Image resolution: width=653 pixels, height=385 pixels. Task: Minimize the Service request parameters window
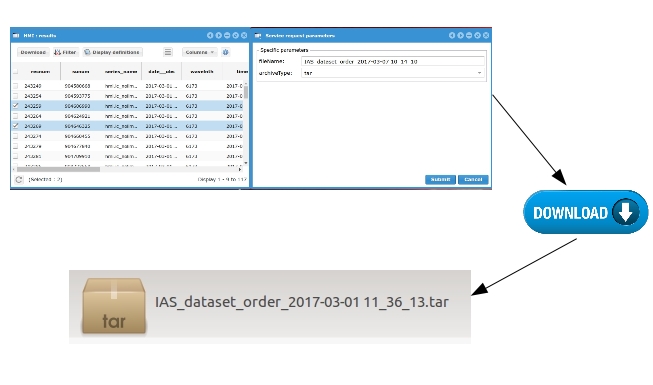[x=469, y=35]
